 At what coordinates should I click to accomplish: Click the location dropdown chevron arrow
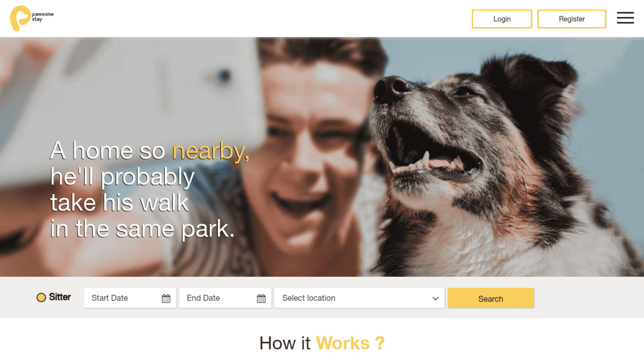[x=435, y=298]
